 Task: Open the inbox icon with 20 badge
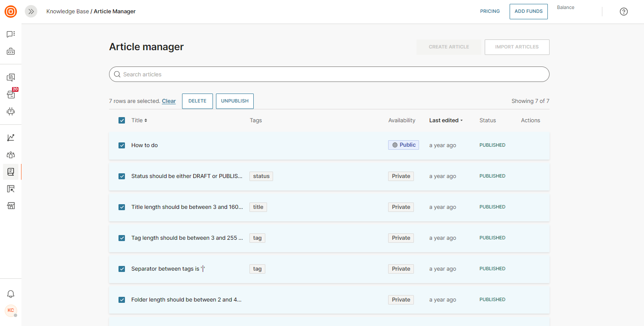tap(11, 94)
